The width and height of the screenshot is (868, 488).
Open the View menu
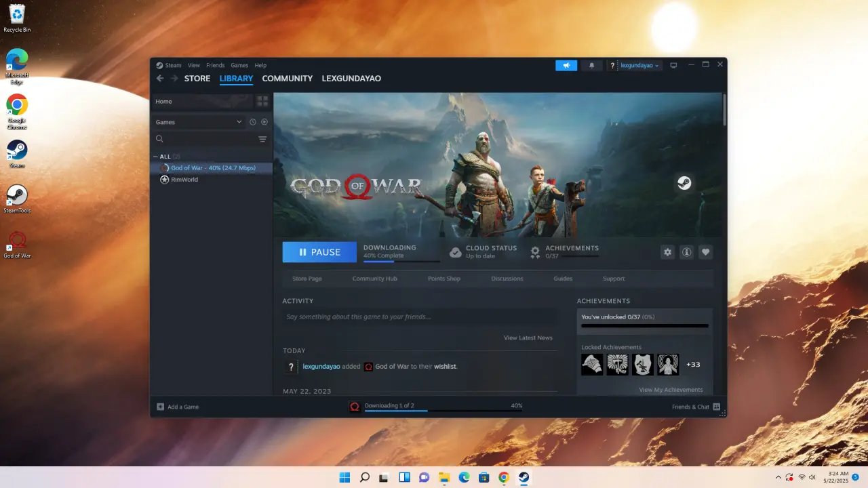point(194,66)
